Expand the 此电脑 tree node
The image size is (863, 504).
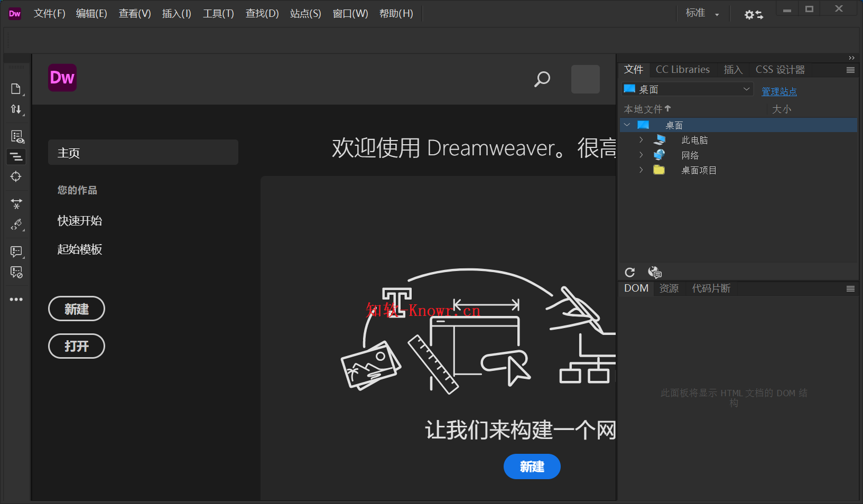coord(641,140)
